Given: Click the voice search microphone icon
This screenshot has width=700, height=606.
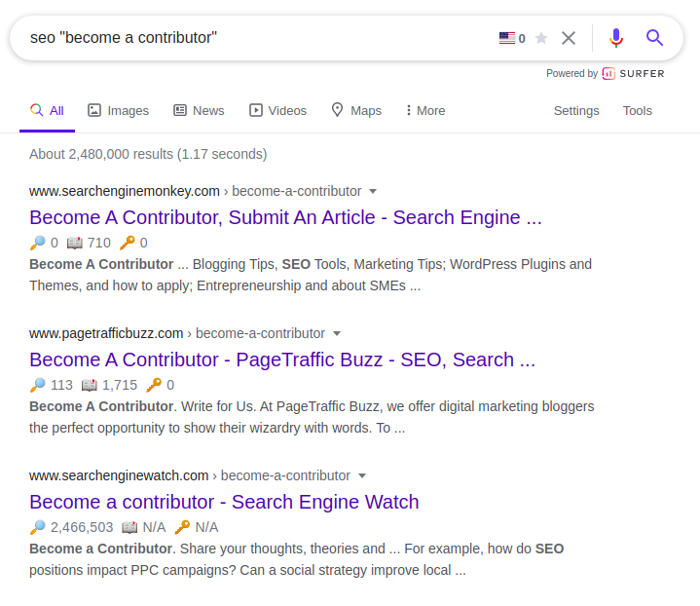Looking at the screenshot, I should [616, 38].
